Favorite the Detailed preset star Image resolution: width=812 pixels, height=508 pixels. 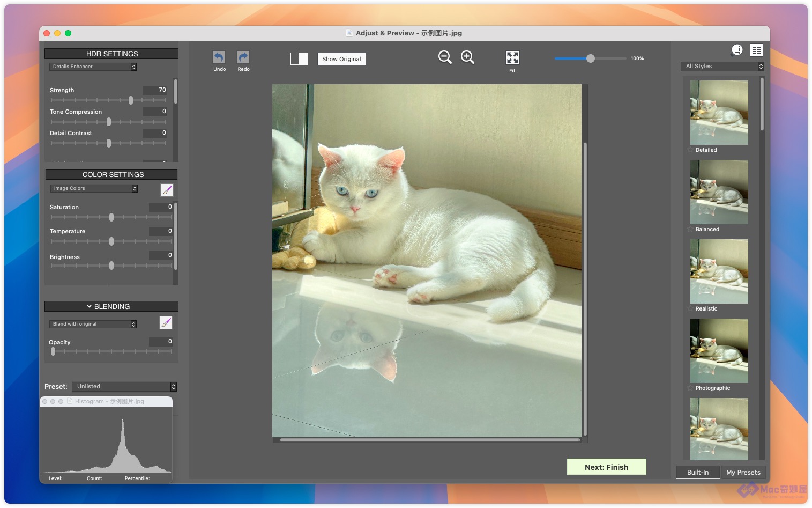pos(690,150)
